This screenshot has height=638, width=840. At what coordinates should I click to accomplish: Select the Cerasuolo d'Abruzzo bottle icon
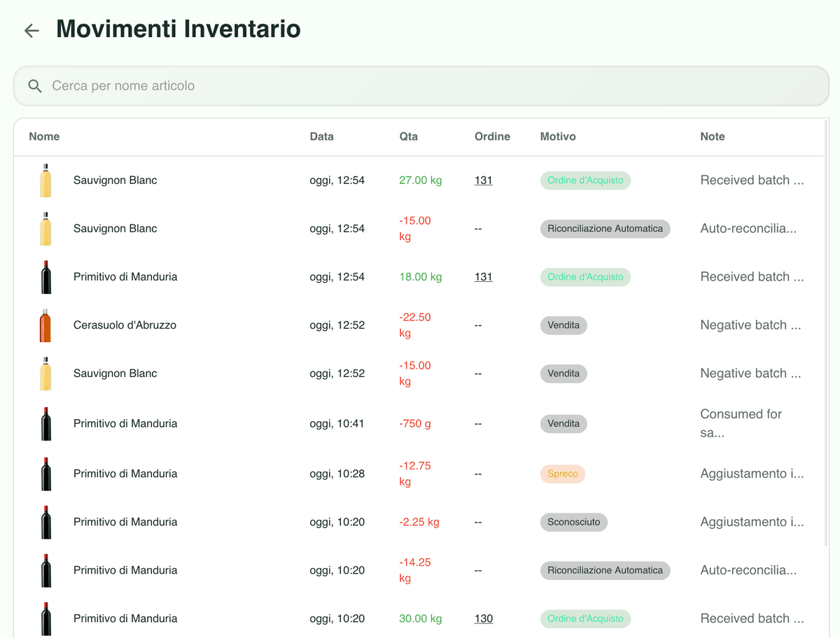[x=45, y=325]
